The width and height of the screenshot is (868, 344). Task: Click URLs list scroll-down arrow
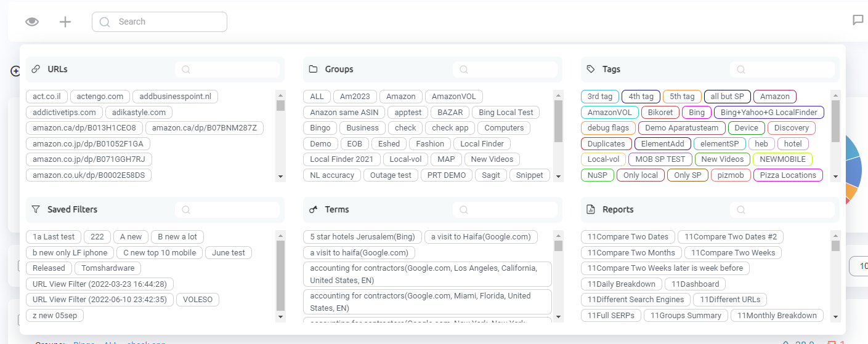[280, 177]
